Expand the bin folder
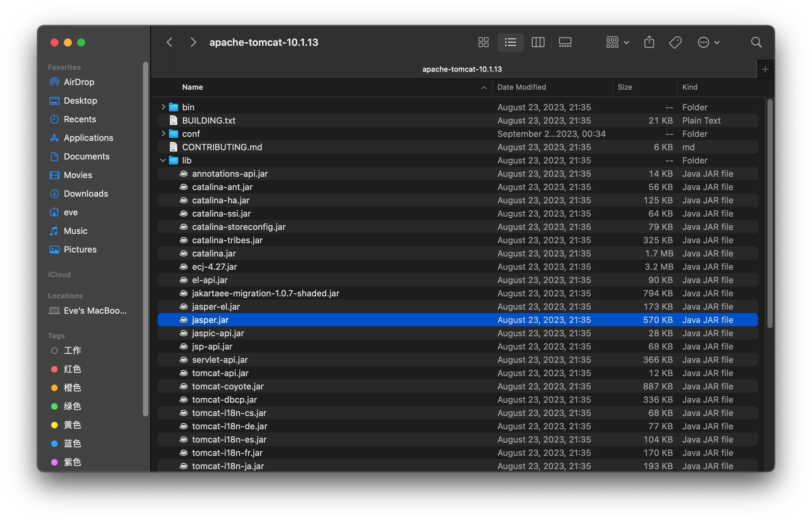The height and width of the screenshot is (521, 812). (x=163, y=107)
